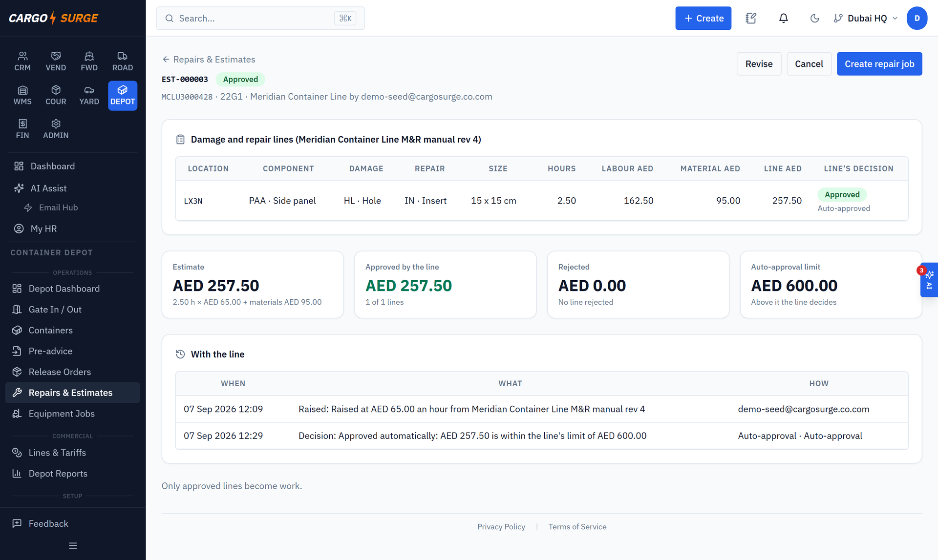This screenshot has height=560, width=938.
Task: Click the Search field
Action: point(260,18)
